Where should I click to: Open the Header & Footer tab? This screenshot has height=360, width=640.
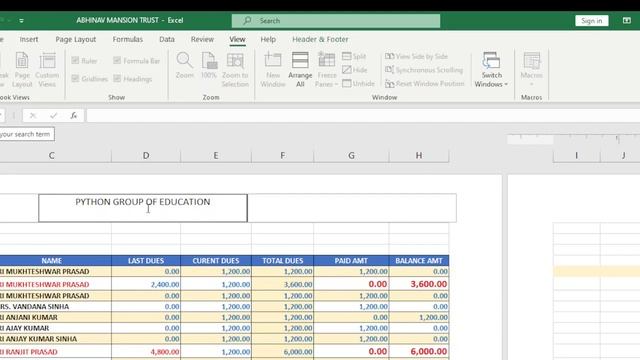(x=320, y=39)
